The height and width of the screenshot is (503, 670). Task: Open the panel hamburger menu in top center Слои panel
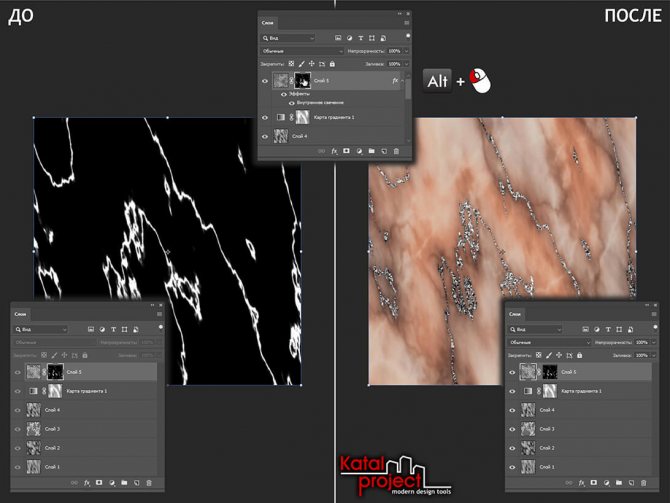[x=406, y=23]
